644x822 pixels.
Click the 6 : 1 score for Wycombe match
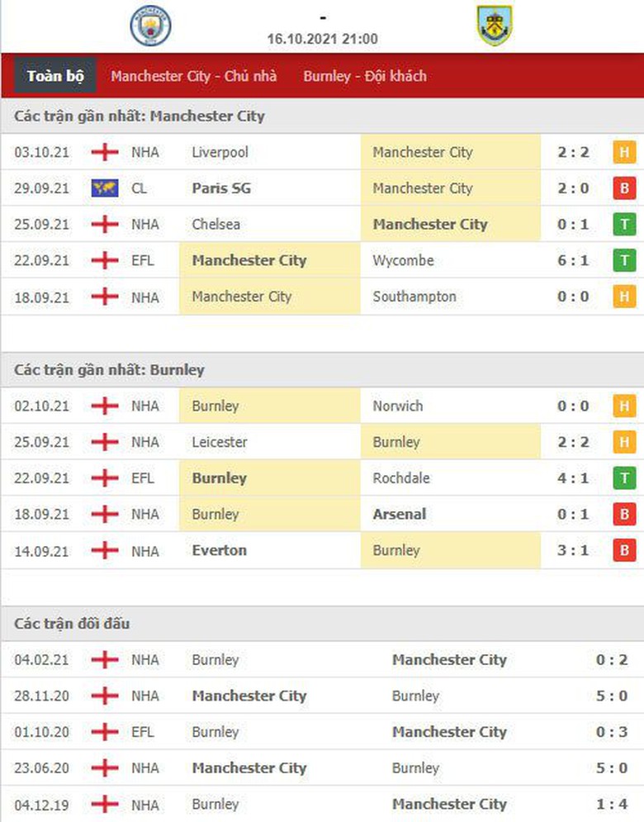pyautogui.click(x=573, y=261)
